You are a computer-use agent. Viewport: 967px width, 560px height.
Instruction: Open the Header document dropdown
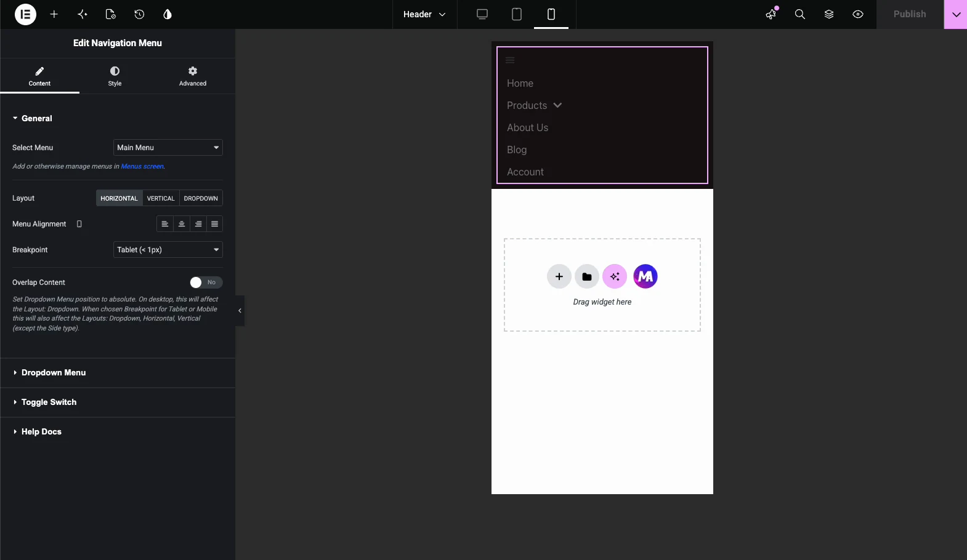pyautogui.click(x=424, y=14)
